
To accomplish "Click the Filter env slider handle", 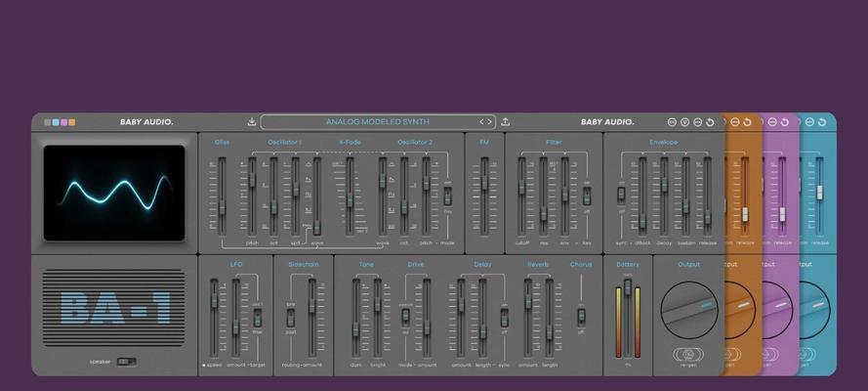I will click(x=564, y=195).
